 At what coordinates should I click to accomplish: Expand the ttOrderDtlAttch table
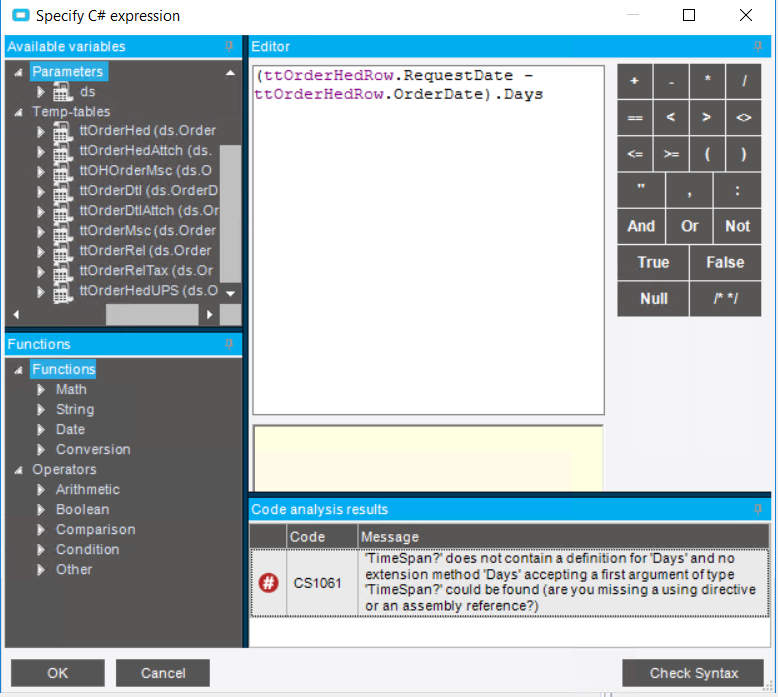click(41, 211)
